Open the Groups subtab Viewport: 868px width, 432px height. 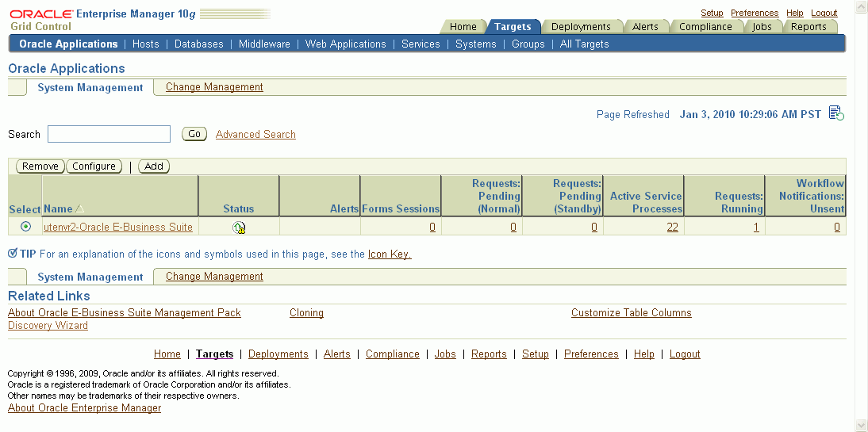[x=528, y=44]
